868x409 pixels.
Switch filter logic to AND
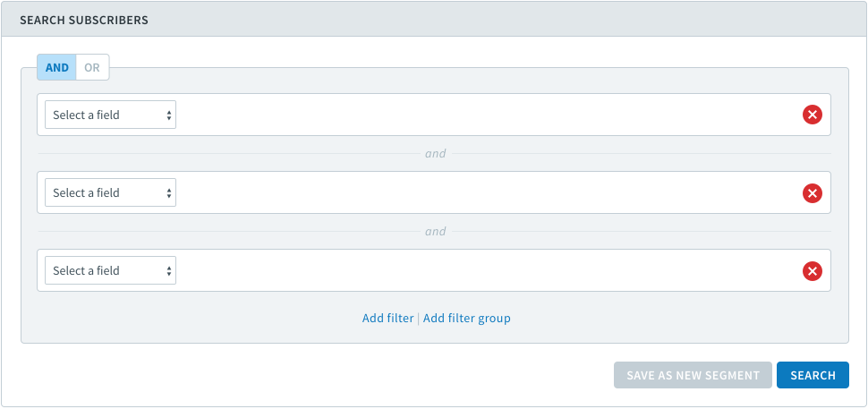tap(57, 67)
